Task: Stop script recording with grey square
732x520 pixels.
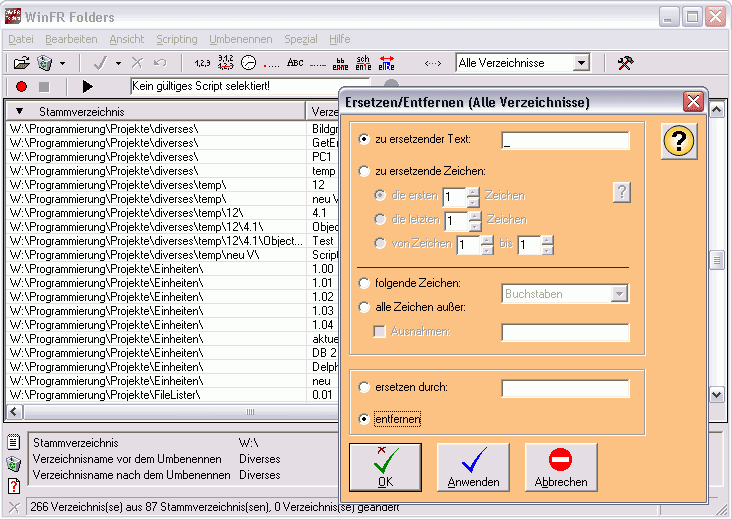Action: [x=44, y=86]
